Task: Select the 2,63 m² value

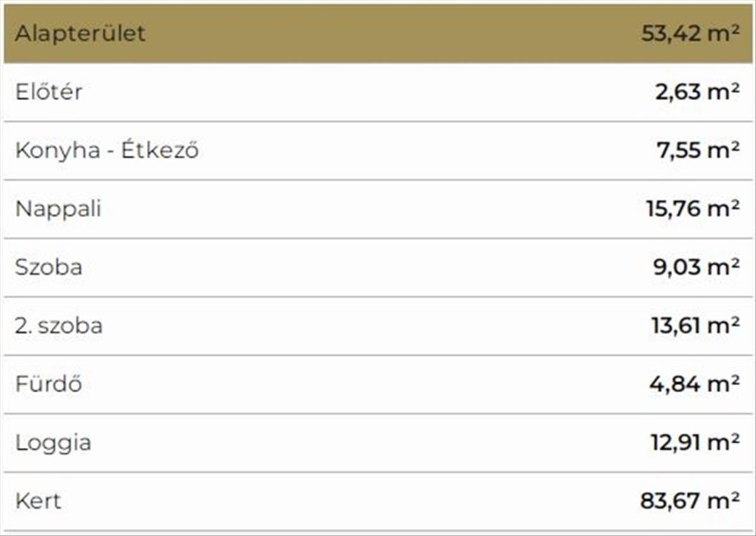Action: 697,92
